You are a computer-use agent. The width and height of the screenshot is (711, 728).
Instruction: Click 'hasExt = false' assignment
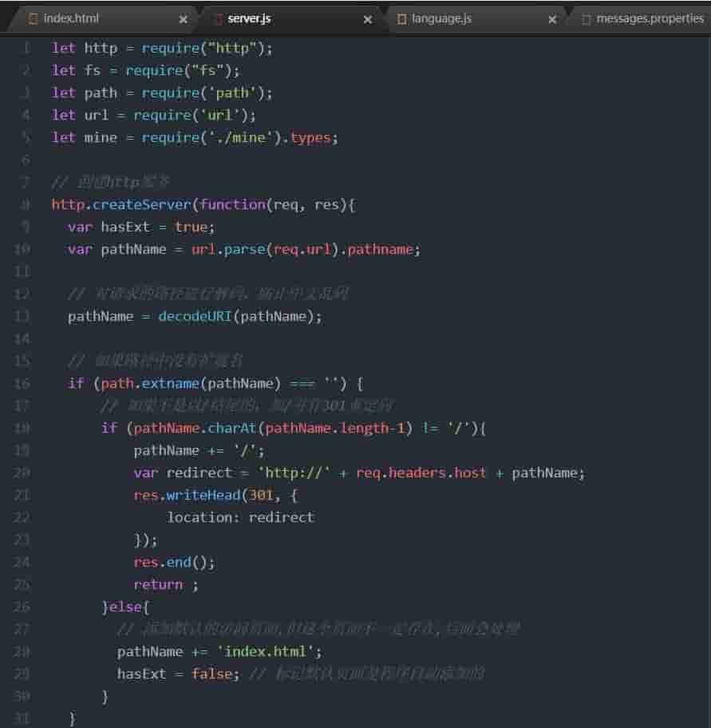tap(178, 675)
